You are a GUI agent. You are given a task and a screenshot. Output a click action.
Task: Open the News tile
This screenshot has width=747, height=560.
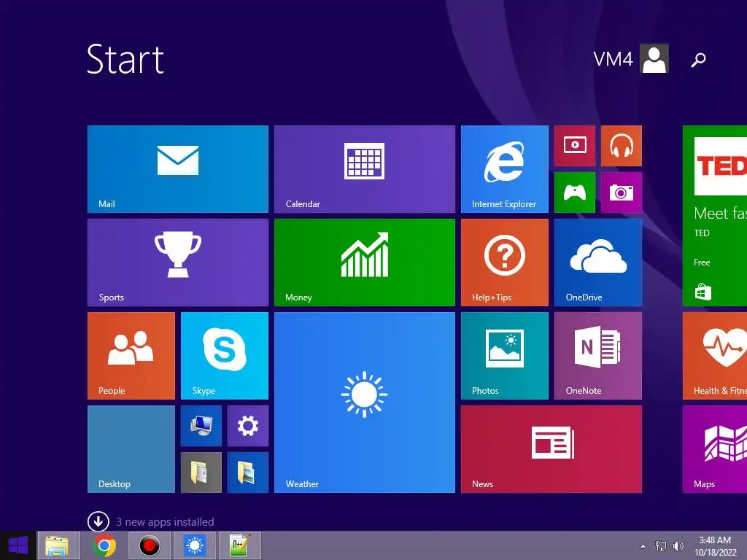(551, 449)
